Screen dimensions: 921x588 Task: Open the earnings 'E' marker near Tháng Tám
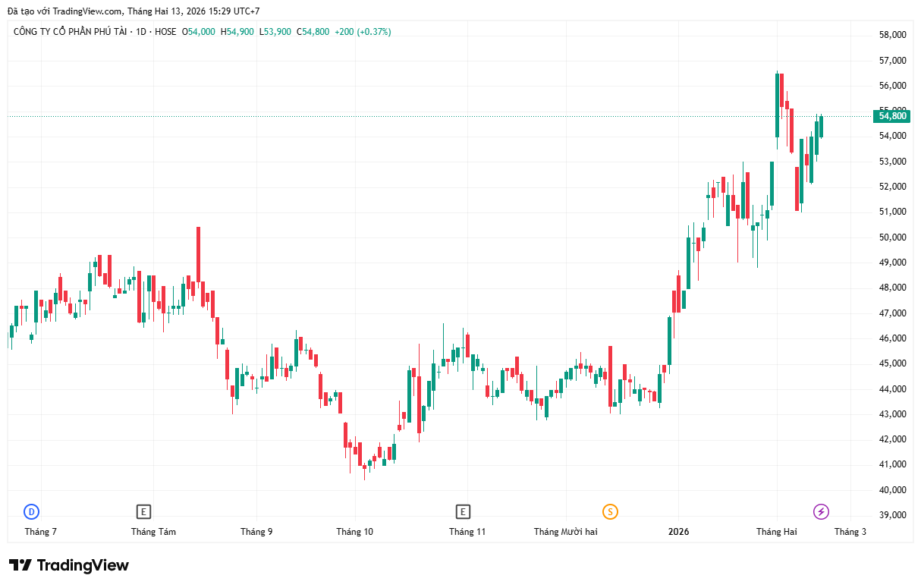coord(143,512)
